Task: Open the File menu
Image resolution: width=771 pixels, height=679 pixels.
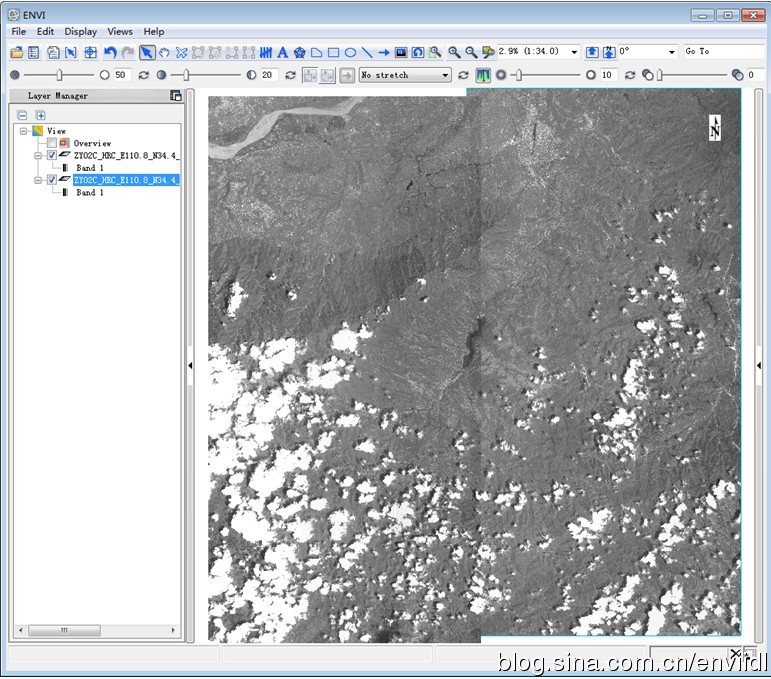Action: [x=18, y=32]
